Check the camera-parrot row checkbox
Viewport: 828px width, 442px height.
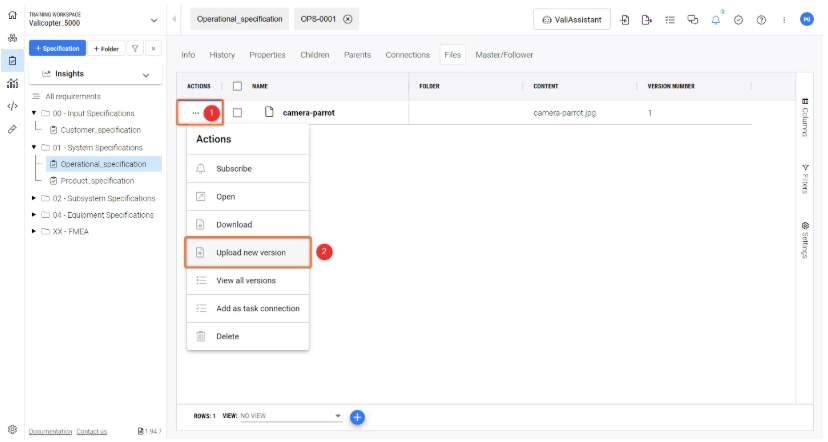tap(237, 113)
